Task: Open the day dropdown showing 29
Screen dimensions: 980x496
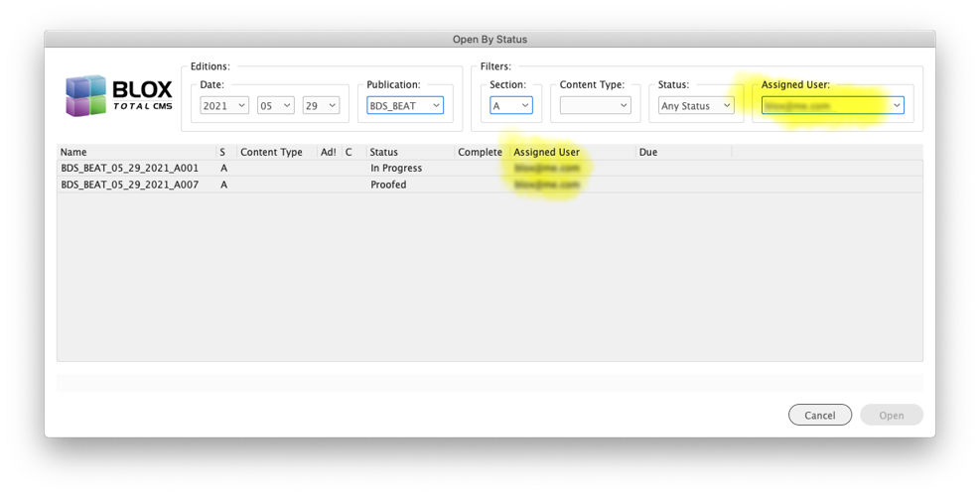Action: 321,105
